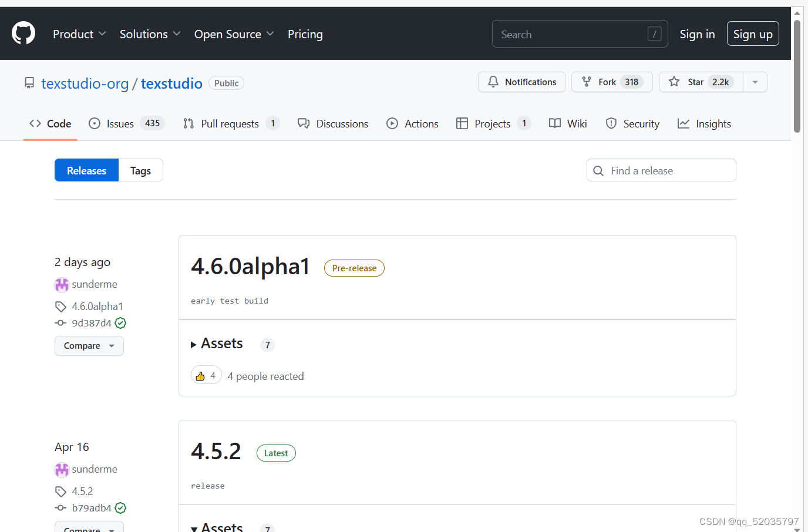This screenshot has width=808, height=532.
Task: Go to the Discussions tab
Action: (333, 123)
